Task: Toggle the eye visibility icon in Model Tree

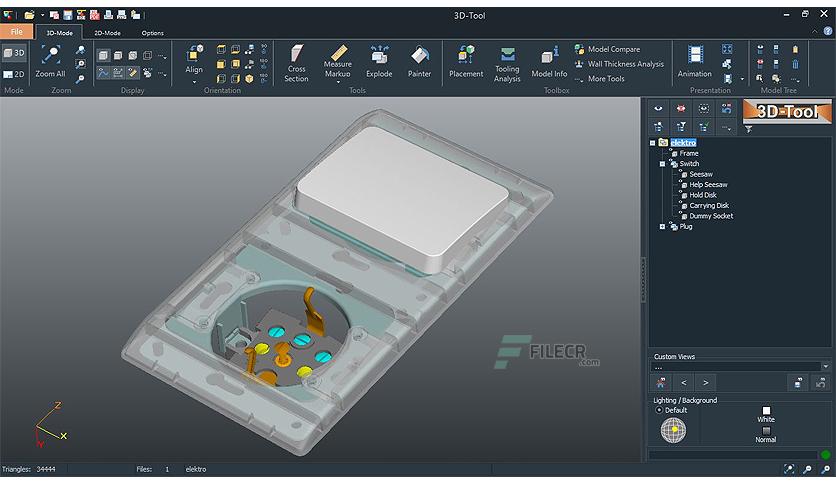Action: click(658, 108)
